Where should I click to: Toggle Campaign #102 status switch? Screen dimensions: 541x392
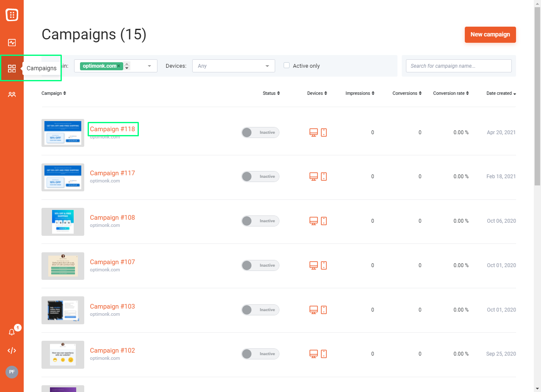point(260,354)
